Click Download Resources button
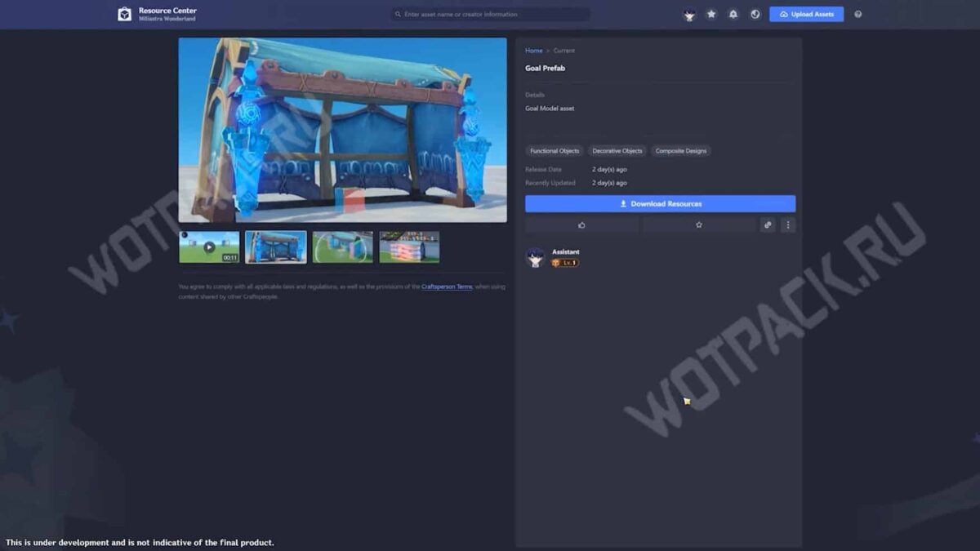This screenshot has width=980, height=551. point(660,204)
